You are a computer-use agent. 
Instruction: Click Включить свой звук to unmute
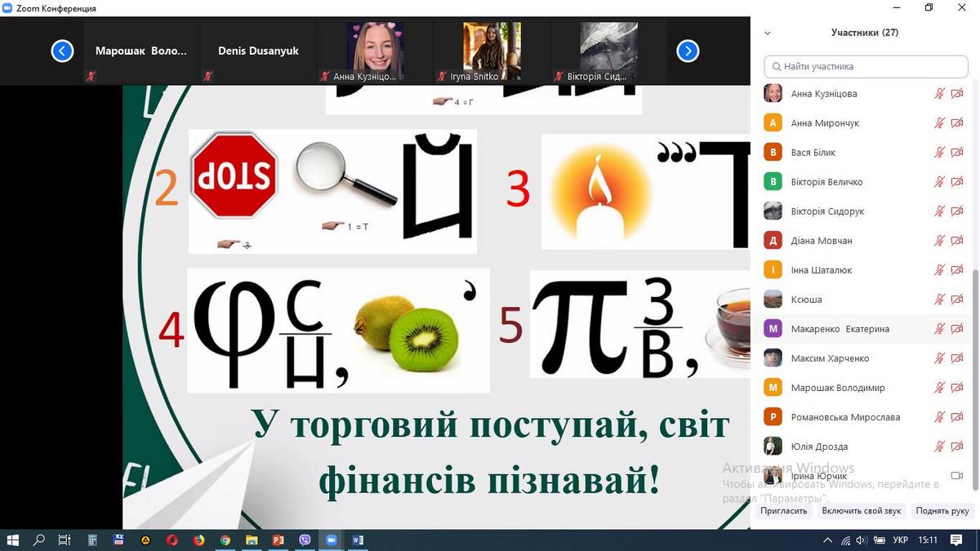pos(861,511)
